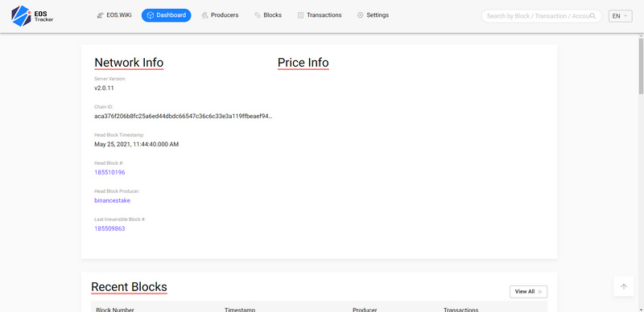Image resolution: width=644 pixels, height=312 pixels.
Task: Open the EN language dropdown
Action: coord(620,16)
